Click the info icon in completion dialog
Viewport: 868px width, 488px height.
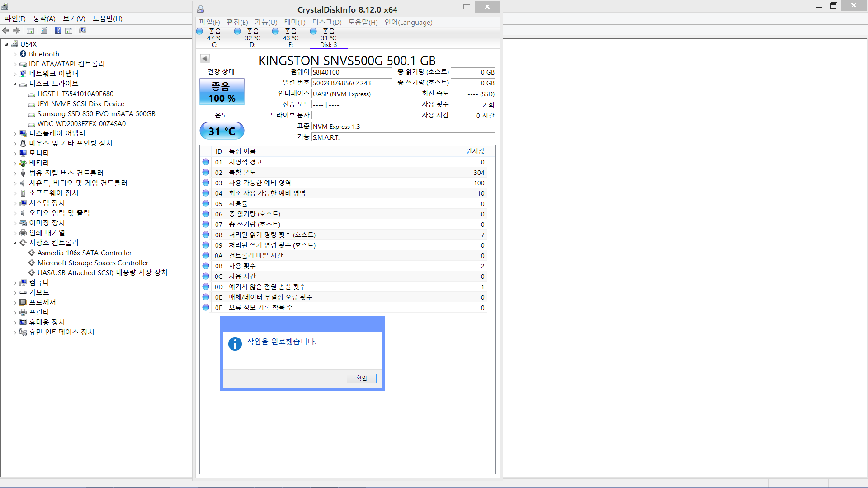click(x=235, y=344)
